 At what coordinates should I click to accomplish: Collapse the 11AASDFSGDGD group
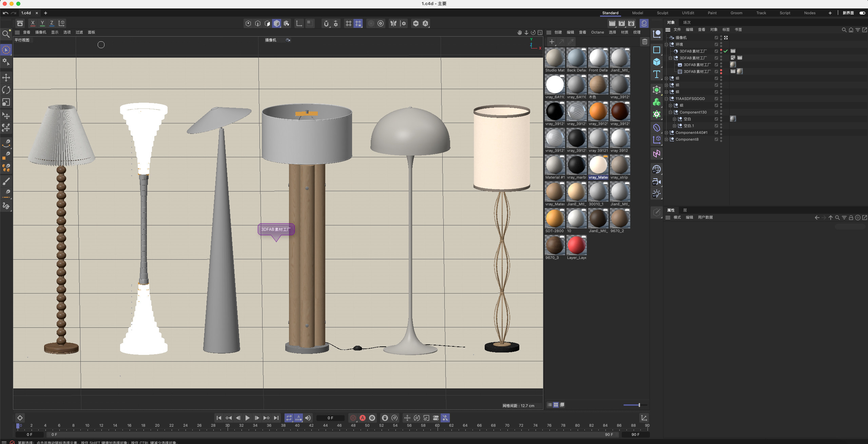pos(667,99)
